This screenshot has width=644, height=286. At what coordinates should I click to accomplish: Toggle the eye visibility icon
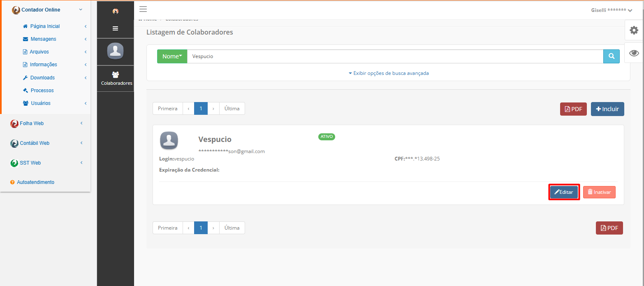[x=634, y=53]
